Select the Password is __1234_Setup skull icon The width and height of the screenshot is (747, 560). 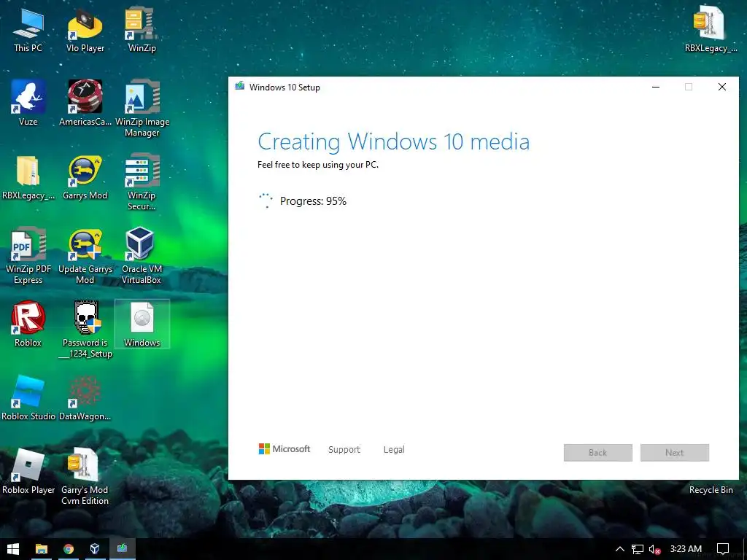(x=85, y=330)
